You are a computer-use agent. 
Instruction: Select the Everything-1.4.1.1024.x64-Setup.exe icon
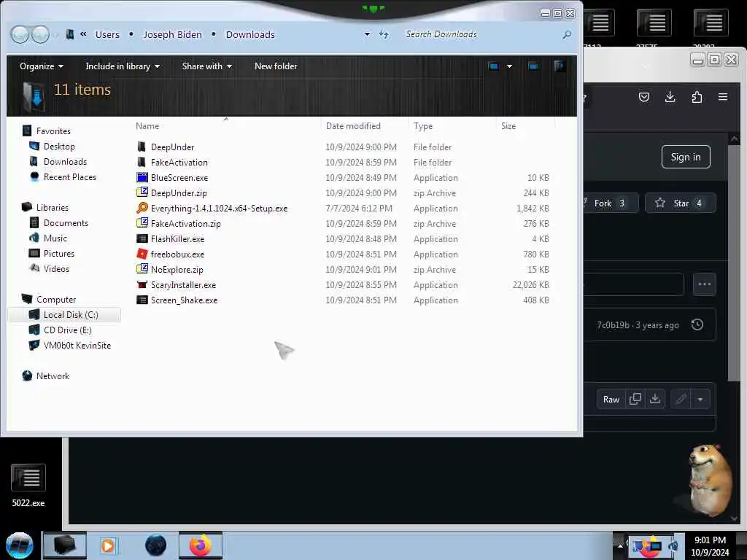coord(142,208)
